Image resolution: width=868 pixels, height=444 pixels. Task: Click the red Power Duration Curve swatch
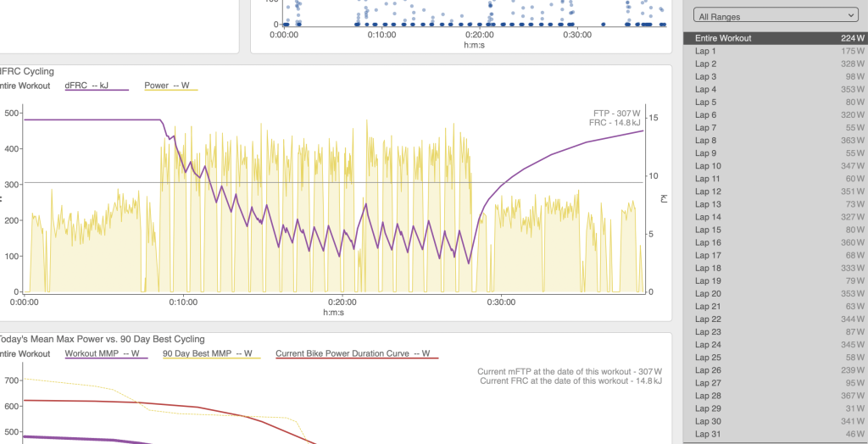[357, 358]
